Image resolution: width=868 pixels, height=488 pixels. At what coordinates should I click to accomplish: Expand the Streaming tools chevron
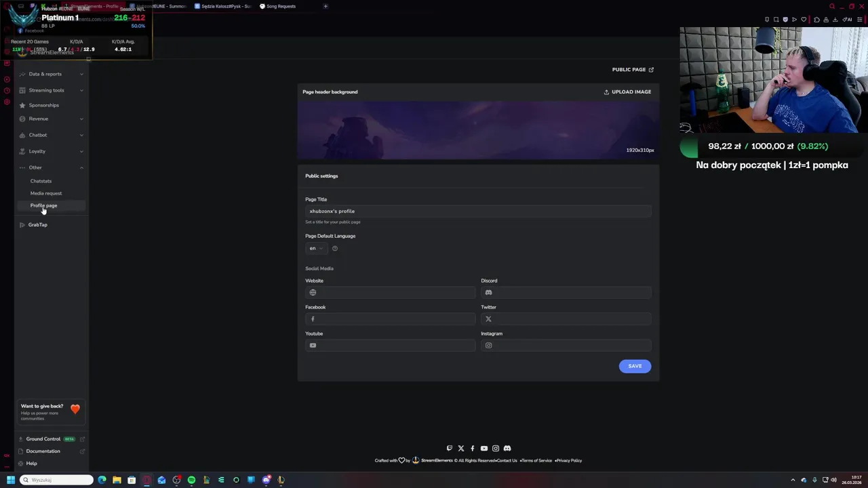click(81, 90)
